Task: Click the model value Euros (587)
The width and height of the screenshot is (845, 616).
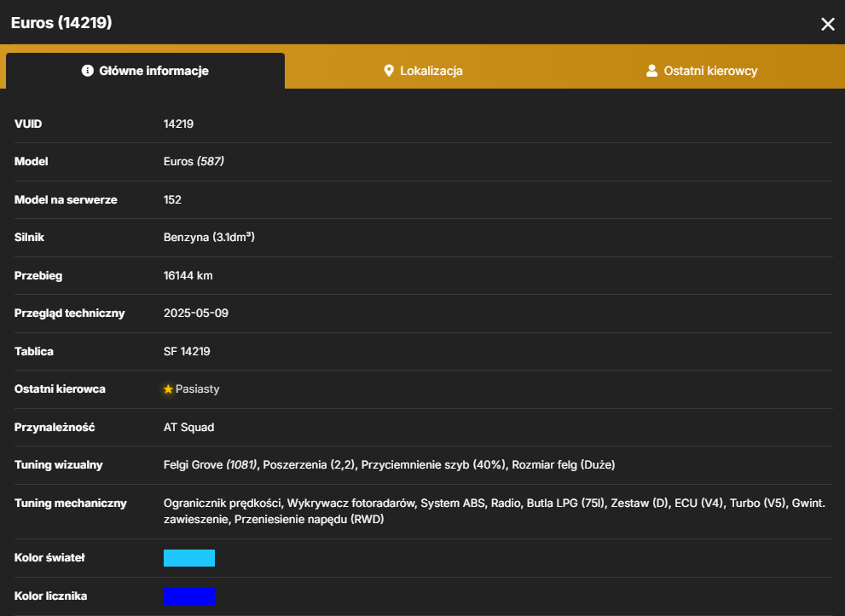Action: [x=194, y=162]
